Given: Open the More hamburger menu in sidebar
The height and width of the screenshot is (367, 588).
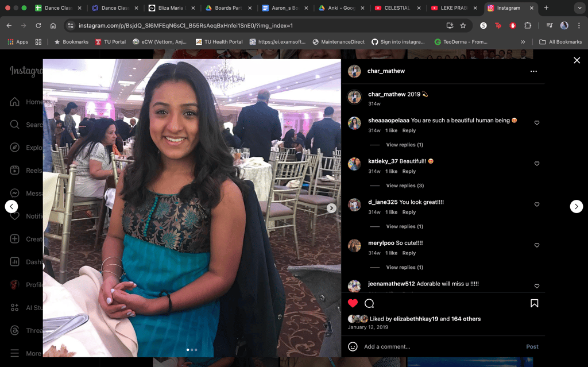Looking at the screenshot, I should (x=14, y=353).
